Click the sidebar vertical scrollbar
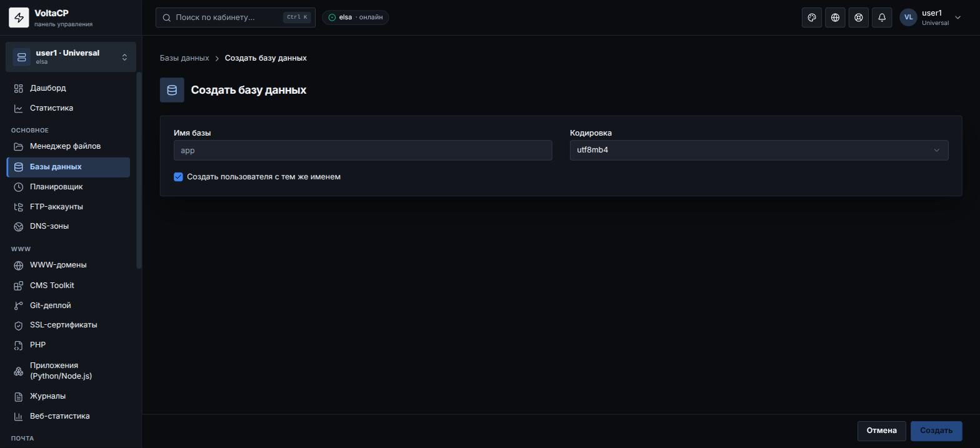Screen dimensions: 980x448 coord(139,171)
